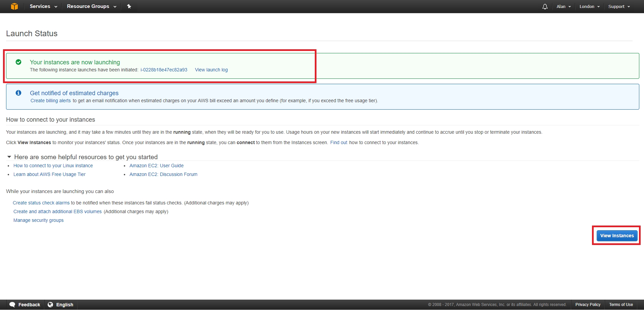Screen dimensions: 644x310
Task: Open Amazon EC2: Discussion Forum link
Action: pyautogui.click(x=163, y=174)
